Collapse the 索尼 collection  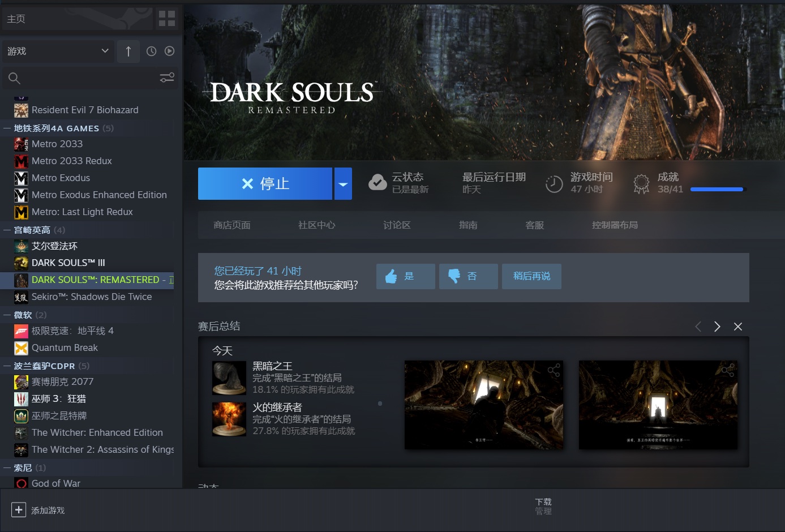[x=7, y=468]
